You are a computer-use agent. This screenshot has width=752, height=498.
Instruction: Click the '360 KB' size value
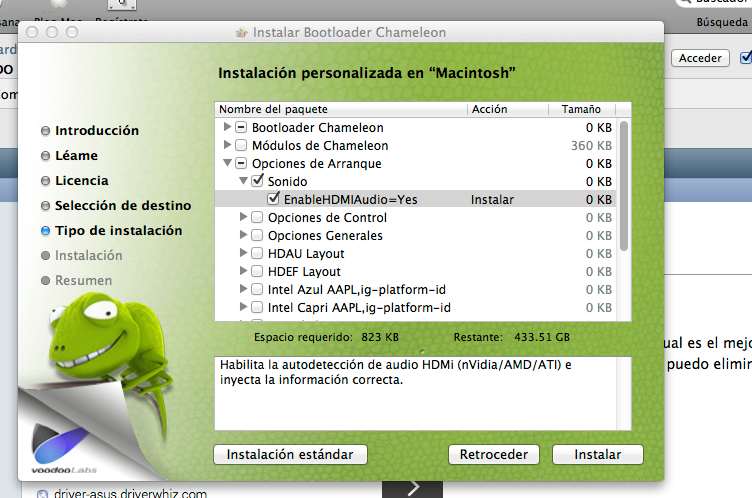591,145
